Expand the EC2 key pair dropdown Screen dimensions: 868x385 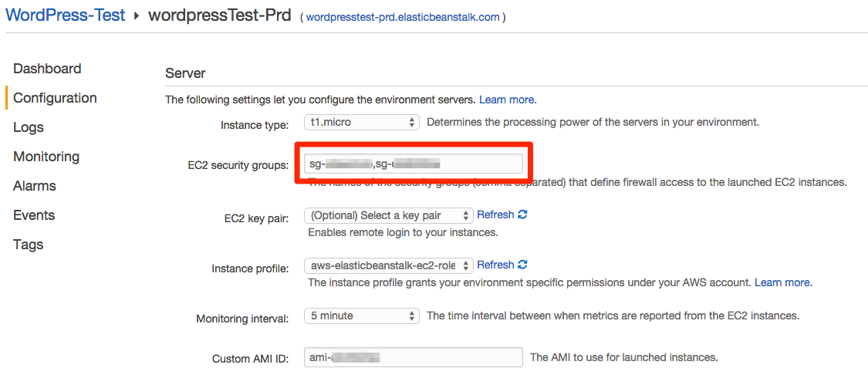pyautogui.click(x=389, y=215)
